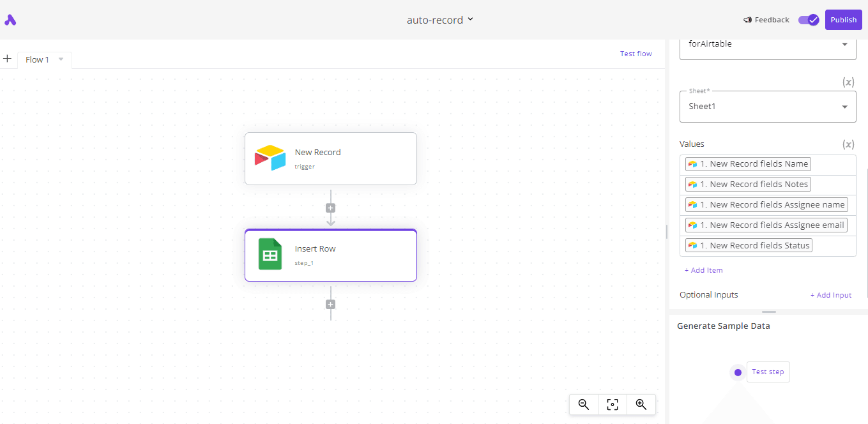This screenshot has width=868, height=424.
Task: Open the forAirtable spreadsheet dropdown
Action: [x=766, y=43]
